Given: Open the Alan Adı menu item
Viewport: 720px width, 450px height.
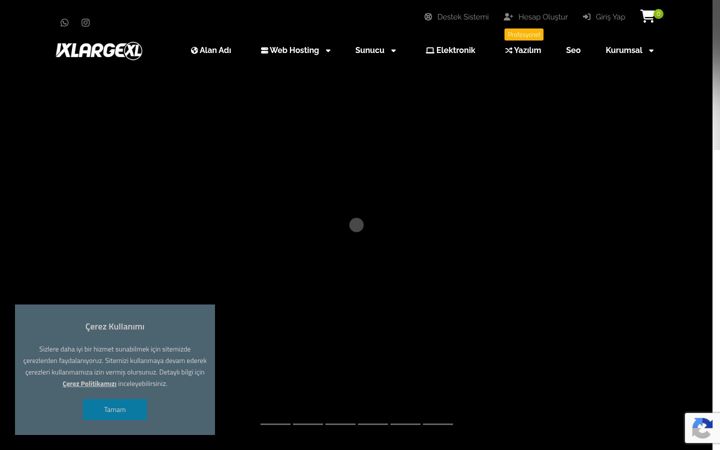Looking at the screenshot, I should coord(215,51).
